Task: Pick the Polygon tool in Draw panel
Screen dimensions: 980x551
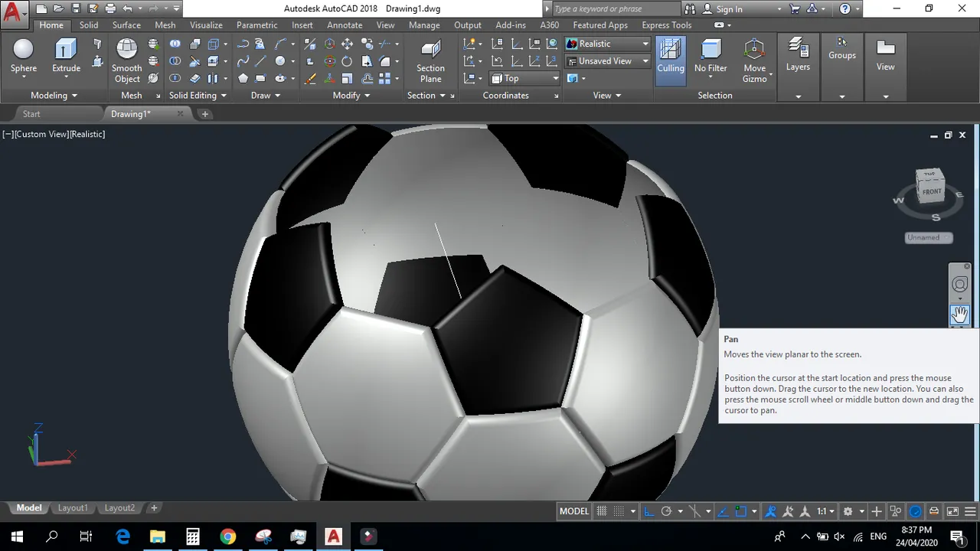Action: 243,78
